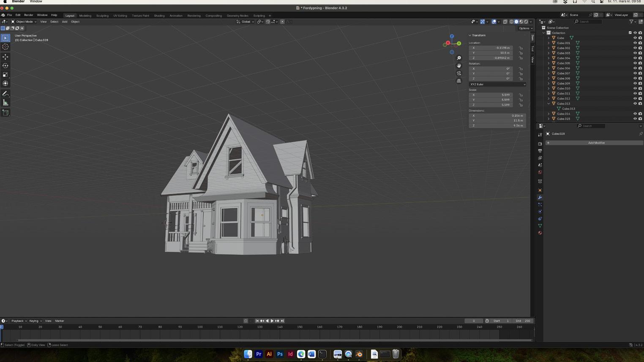Toggle visibility of Cube.010 object
The width and height of the screenshot is (644, 362).
(635, 88)
